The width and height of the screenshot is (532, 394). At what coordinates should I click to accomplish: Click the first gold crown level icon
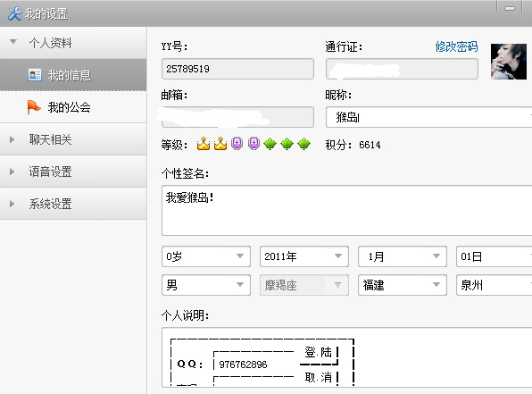click(204, 144)
